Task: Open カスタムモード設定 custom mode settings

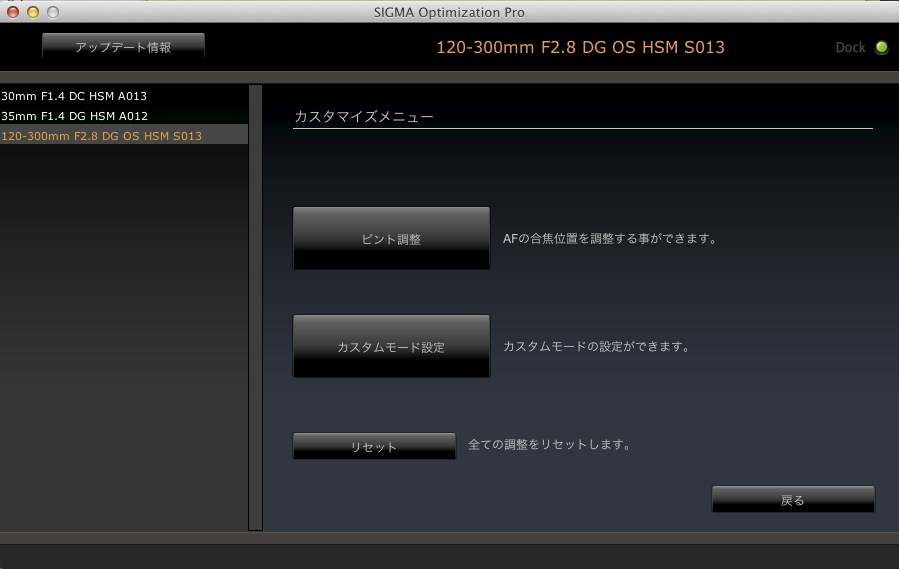Action: pyautogui.click(x=391, y=346)
